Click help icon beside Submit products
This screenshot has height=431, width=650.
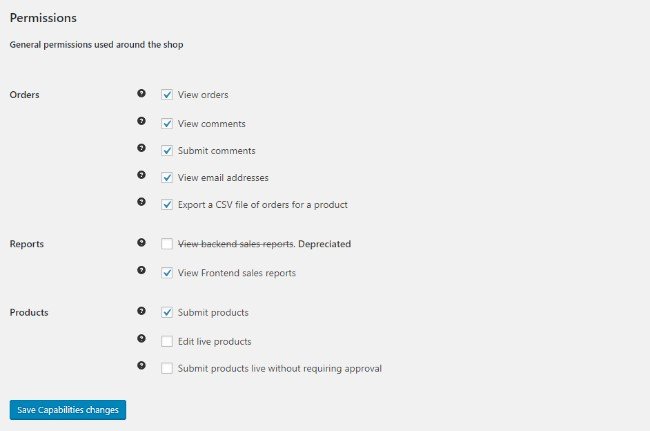tap(141, 311)
